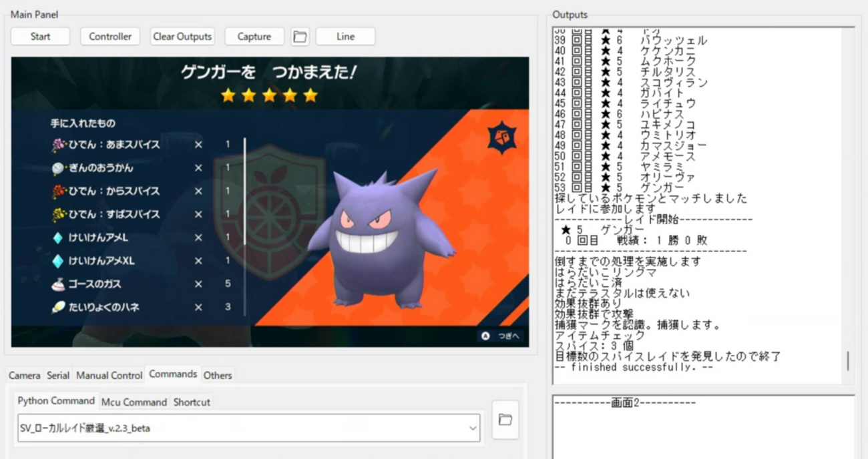
Task: Switch to the Mcu Command tab
Action: point(134,402)
